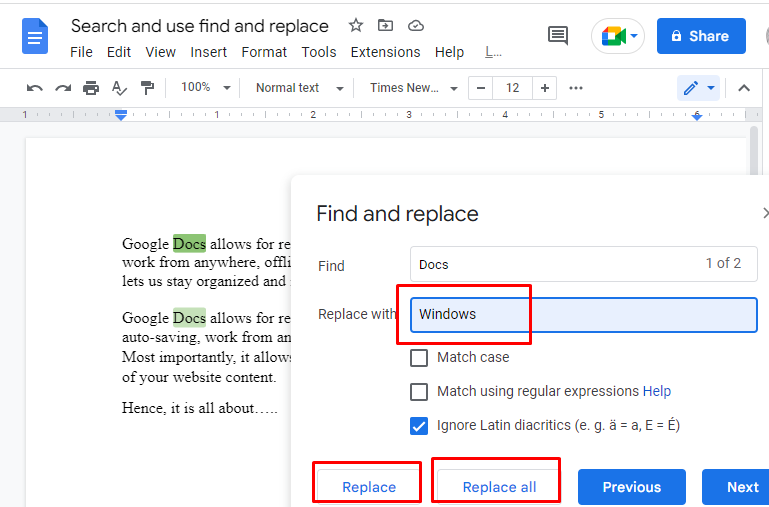The width and height of the screenshot is (769, 507).
Task: Check the cloud document status icon
Action: pyautogui.click(x=415, y=25)
